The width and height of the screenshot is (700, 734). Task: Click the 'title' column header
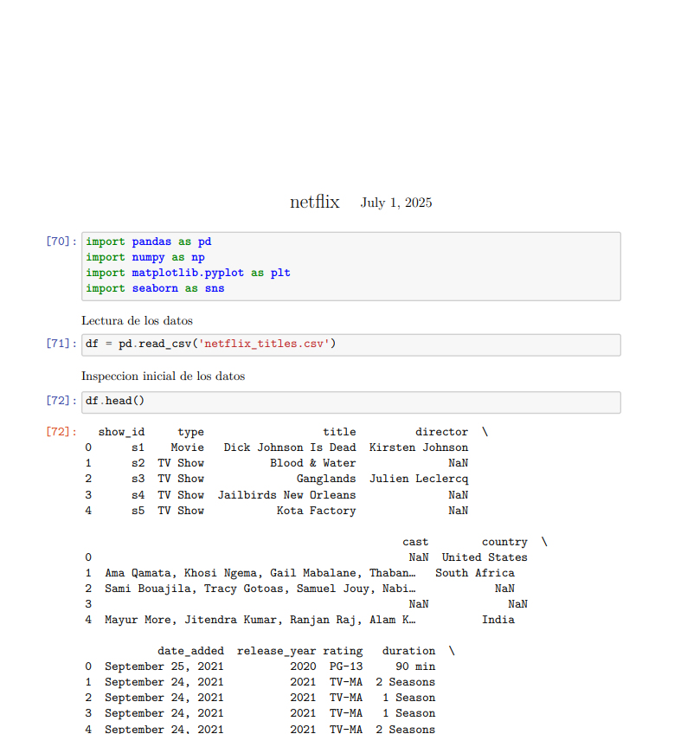339,432
